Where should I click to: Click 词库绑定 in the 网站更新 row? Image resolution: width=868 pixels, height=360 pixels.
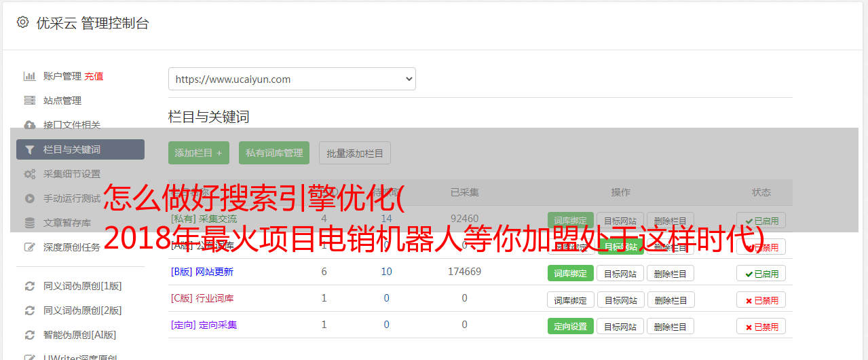coord(571,273)
